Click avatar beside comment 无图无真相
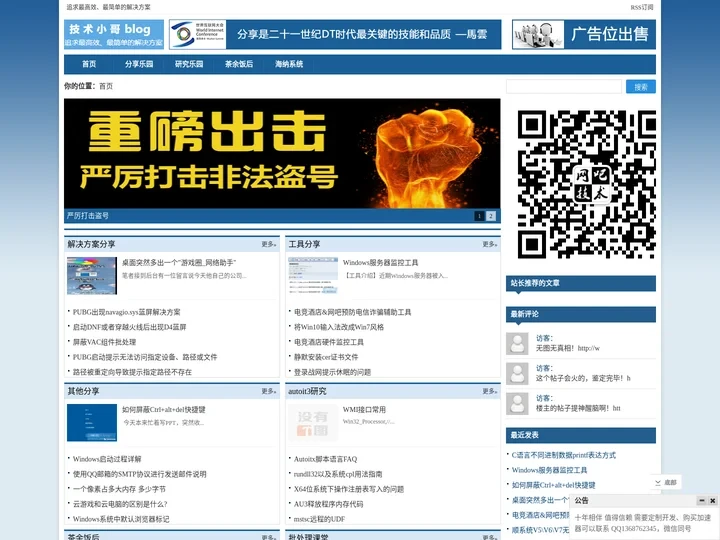720x540 pixels. click(518, 344)
